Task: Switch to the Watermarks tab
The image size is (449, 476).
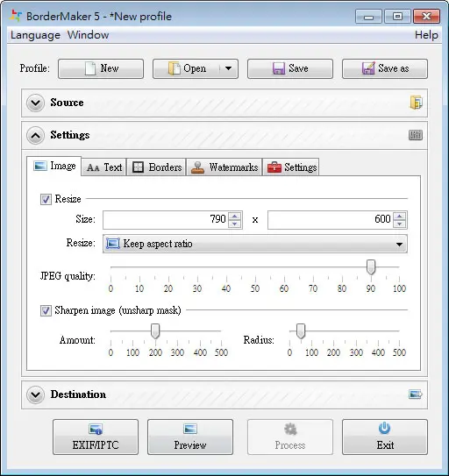Action: click(x=224, y=167)
